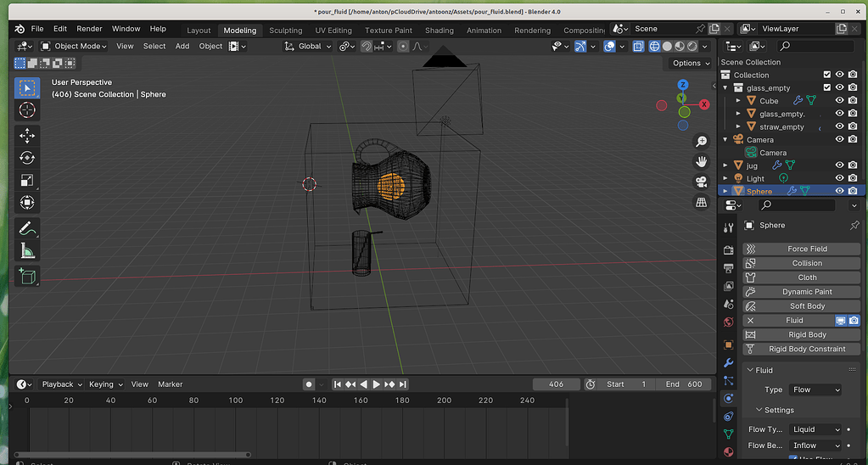Open the Tool properties tab
Viewport: 868px width, 465px height.
(729, 227)
